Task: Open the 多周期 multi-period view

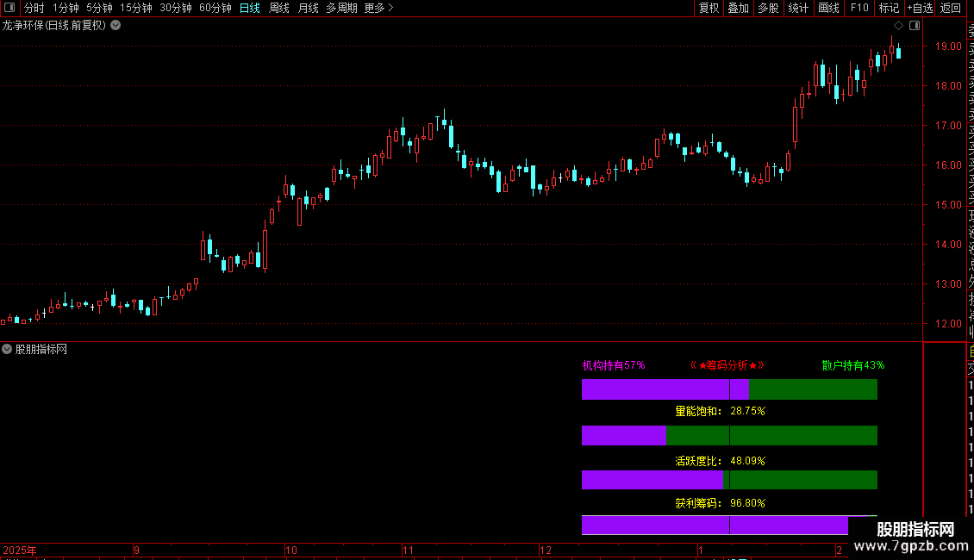Action: coord(341,8)
